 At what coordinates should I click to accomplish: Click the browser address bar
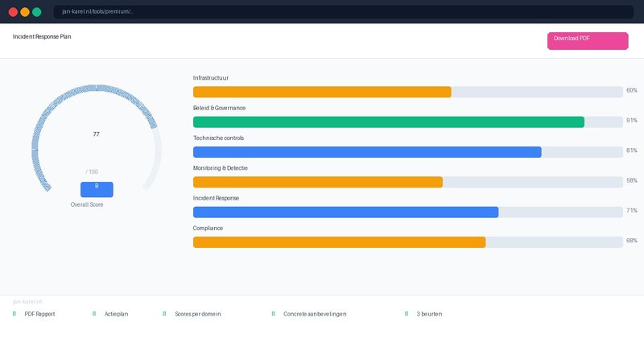click(344, 12)
